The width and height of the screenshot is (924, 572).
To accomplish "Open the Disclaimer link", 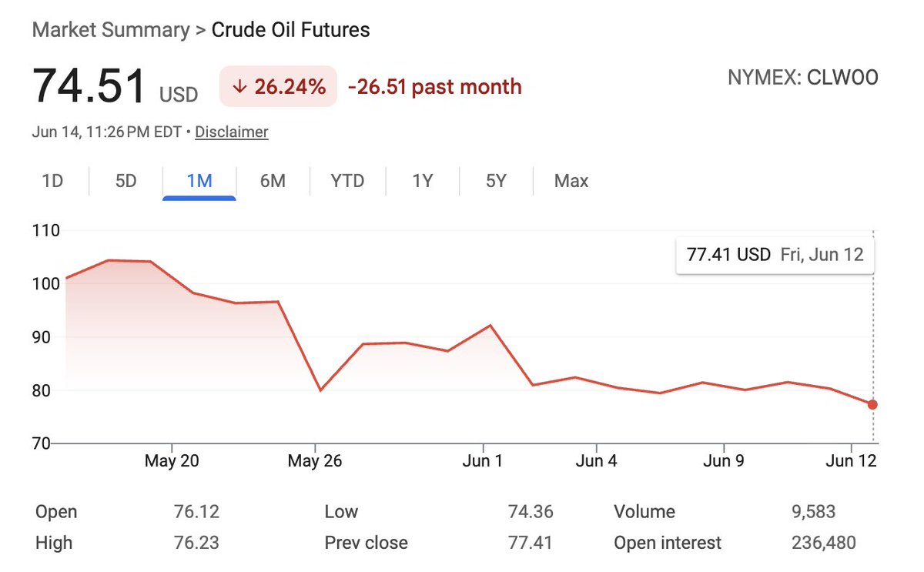I will click(x=232, y=132).
